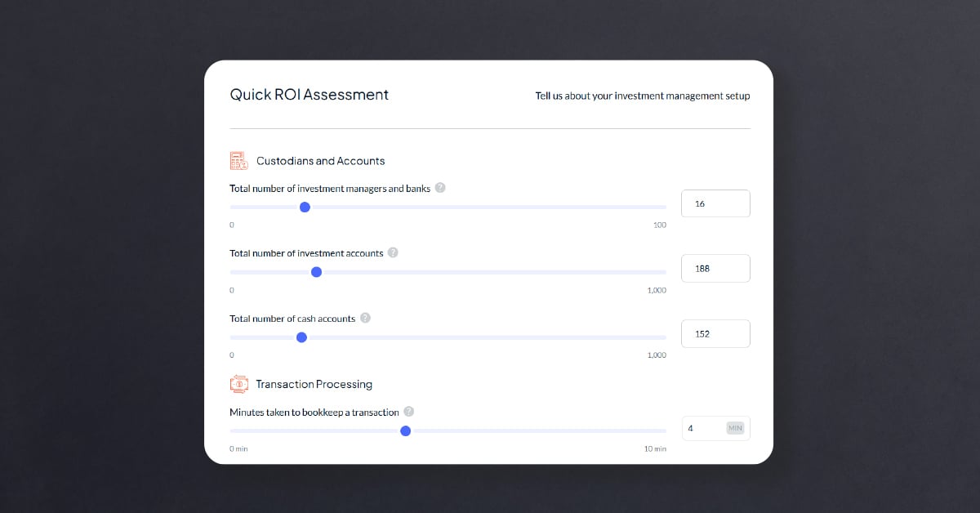Click the investment accounts slider thumb

[x=316, y=272]
